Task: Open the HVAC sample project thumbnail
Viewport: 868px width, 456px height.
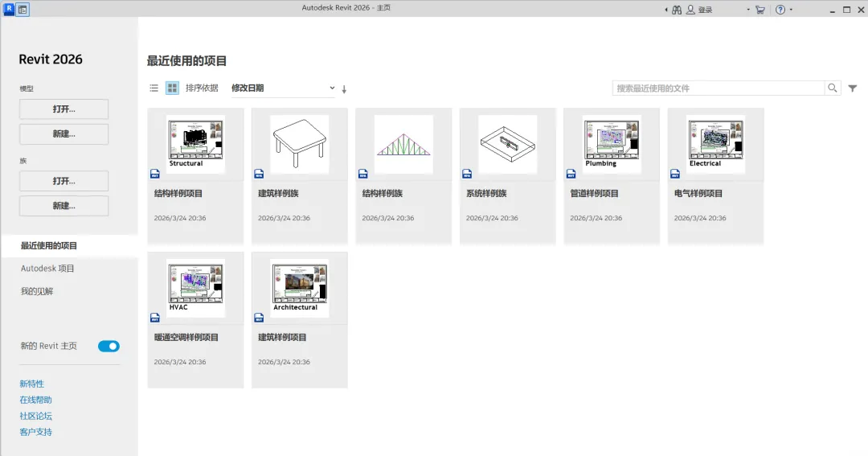Action: pyautogui.click(x=195, y=288)
